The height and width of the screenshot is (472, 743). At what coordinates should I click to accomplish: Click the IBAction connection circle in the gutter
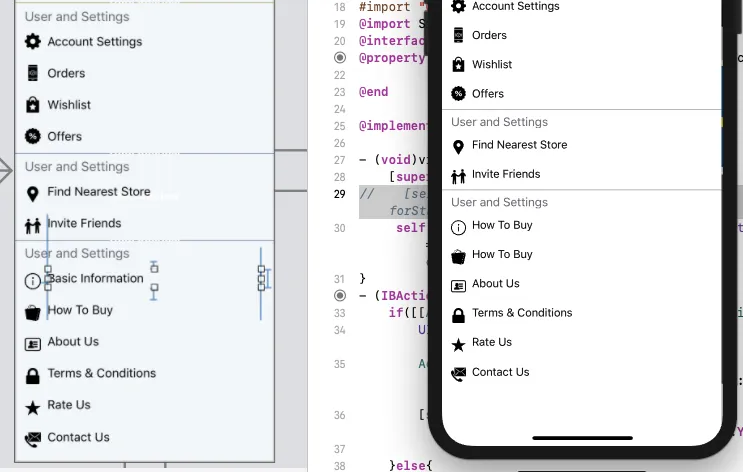coord(340,296)
